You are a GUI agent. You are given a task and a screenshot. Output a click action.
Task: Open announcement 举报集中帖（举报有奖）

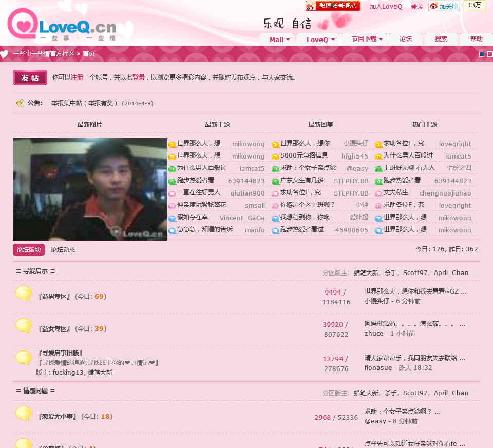point(84,103)
